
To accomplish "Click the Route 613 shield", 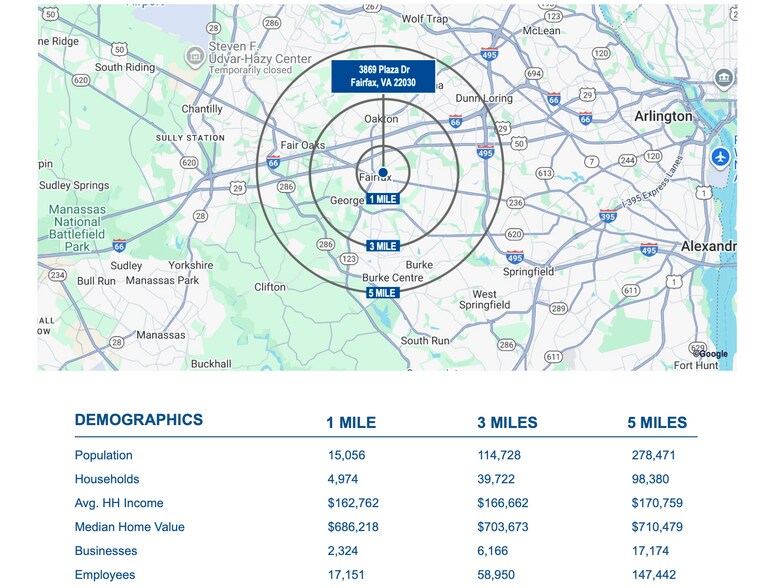I will [545, 173].
